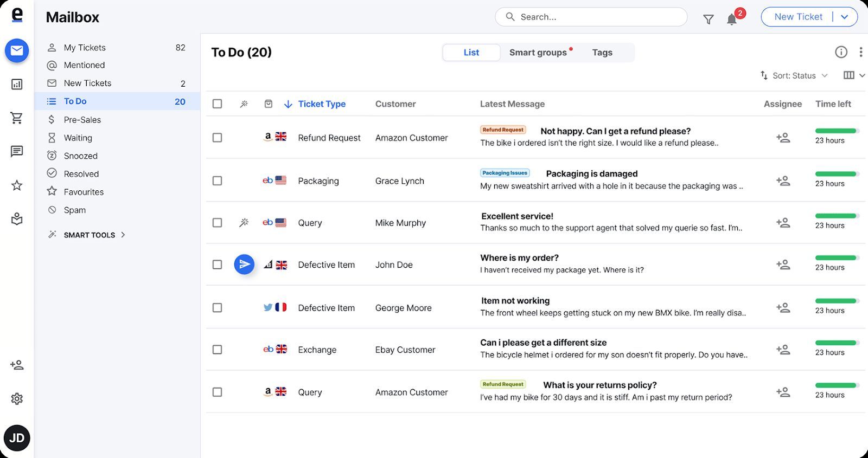
Task: Click the blue send button on John Doe row
Action: (x=244, y=265)
